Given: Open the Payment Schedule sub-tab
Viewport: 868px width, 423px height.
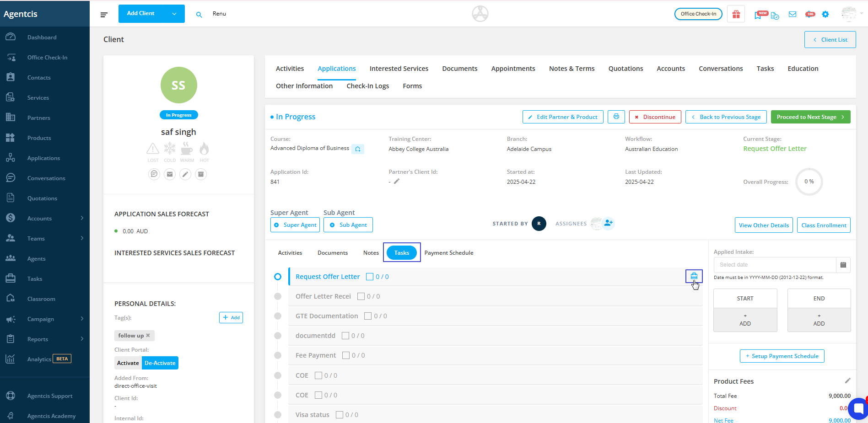Looking at the screenshot, I should pyautogui.click(x=449, y=253).
